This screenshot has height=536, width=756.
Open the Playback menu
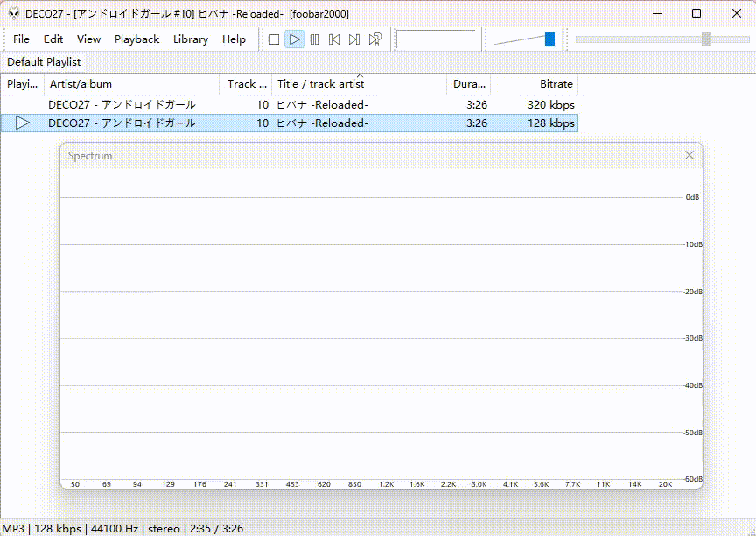tap(136, 39)
